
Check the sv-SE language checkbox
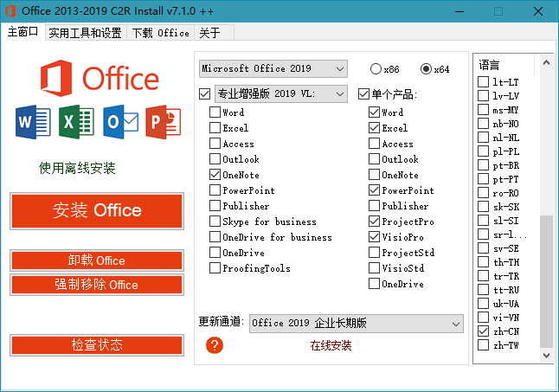pyautogui.click(x=483, y=248)
